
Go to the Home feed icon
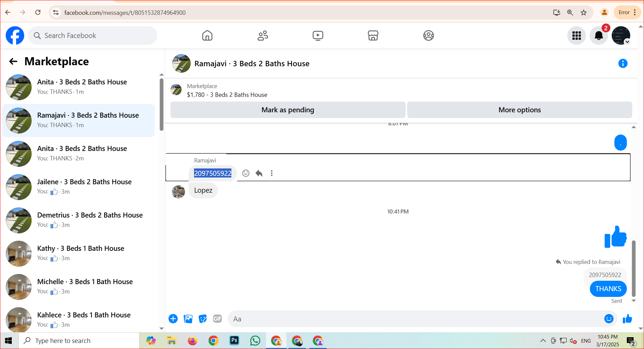(207, 35)
